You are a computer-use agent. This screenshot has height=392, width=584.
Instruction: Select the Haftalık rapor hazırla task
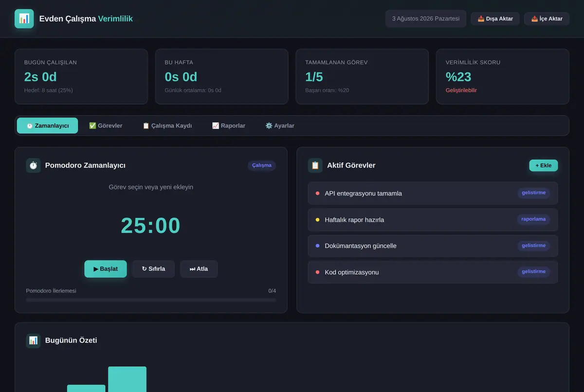(x=433, y=220)
